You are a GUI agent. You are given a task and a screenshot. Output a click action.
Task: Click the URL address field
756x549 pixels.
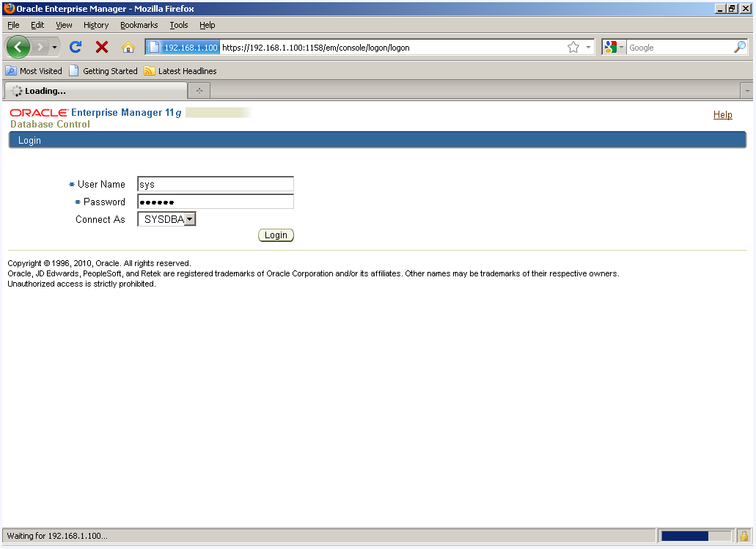coord(393,47)
